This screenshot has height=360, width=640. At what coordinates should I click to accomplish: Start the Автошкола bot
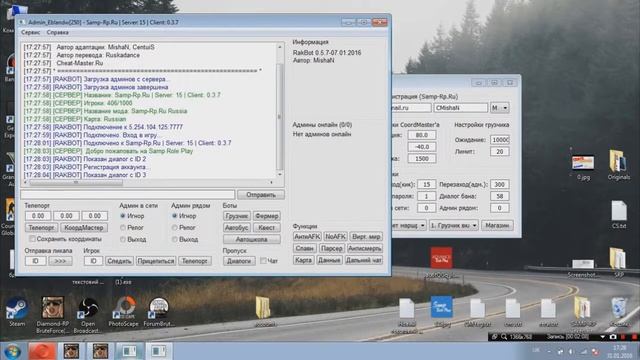[251, 239]
